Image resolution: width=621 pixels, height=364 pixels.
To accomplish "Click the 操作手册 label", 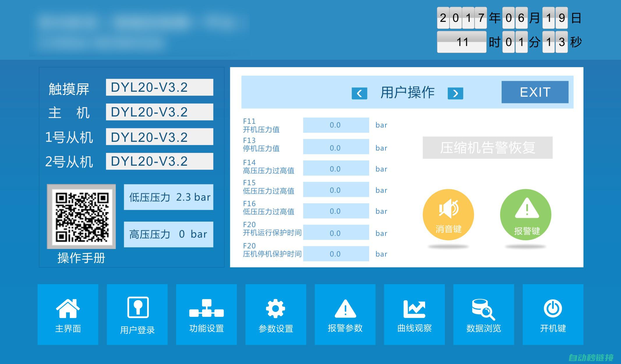I will tap(81, 258).
